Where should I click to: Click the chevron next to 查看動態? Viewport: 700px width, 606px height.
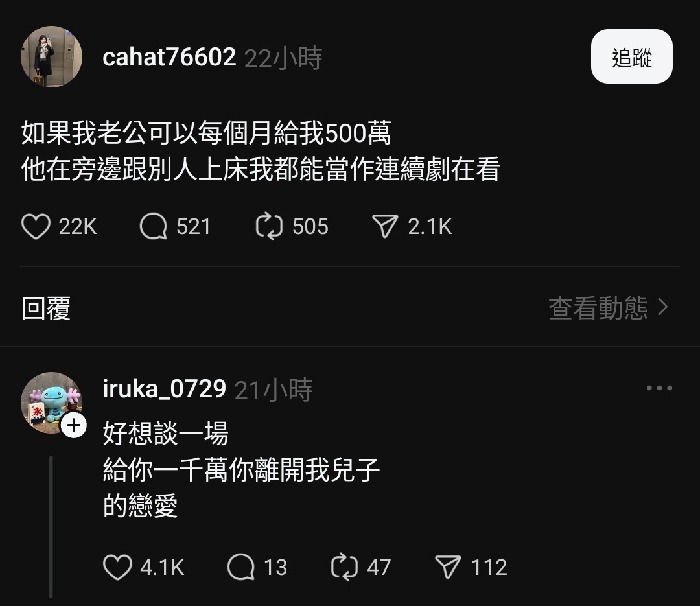(x=664, y=308)
